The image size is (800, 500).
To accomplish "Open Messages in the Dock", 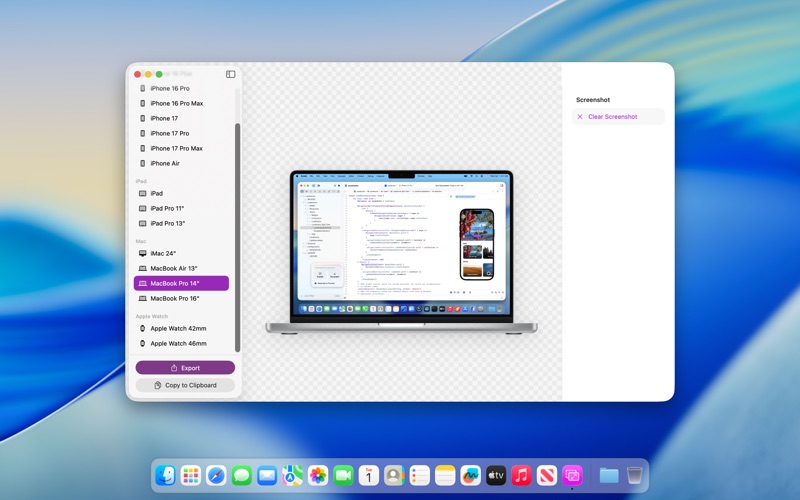I will pyautogui.click(x=242, y=476).
